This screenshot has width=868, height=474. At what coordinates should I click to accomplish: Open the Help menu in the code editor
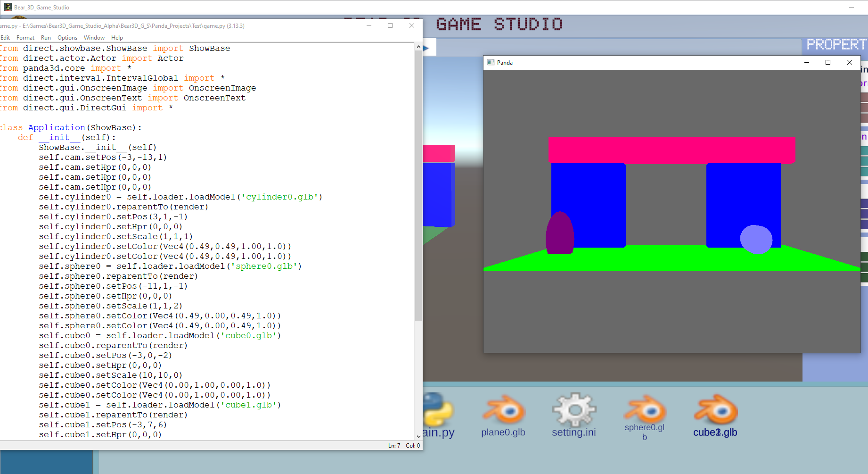[x=117, y=38]
